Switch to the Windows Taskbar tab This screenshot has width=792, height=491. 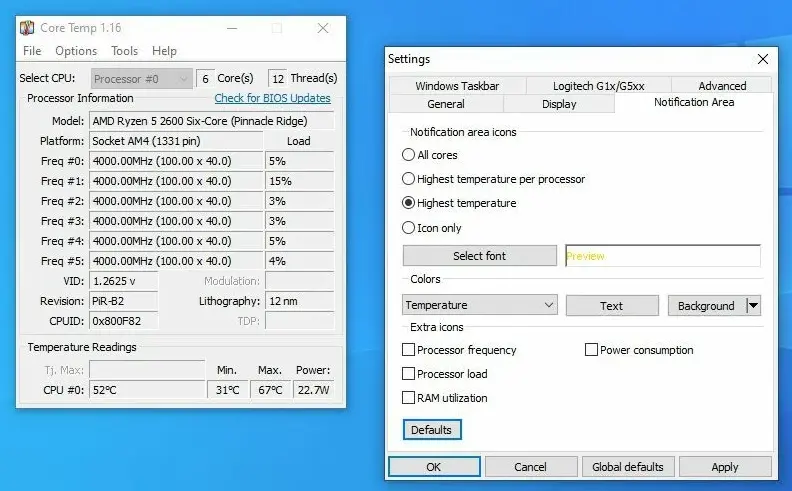pyautogui.click(x=457, y=86)
